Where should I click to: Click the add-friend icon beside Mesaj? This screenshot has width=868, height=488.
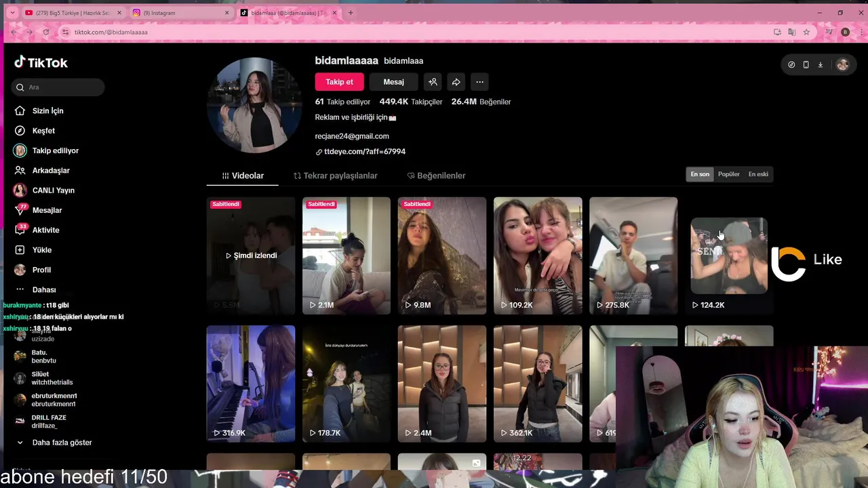tap(433, 82)
